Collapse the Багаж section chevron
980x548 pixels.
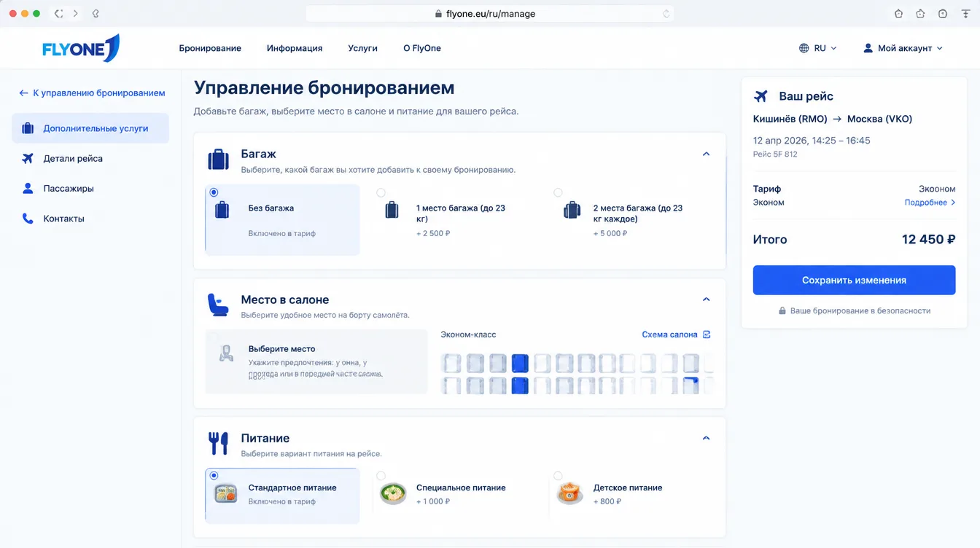706,154
